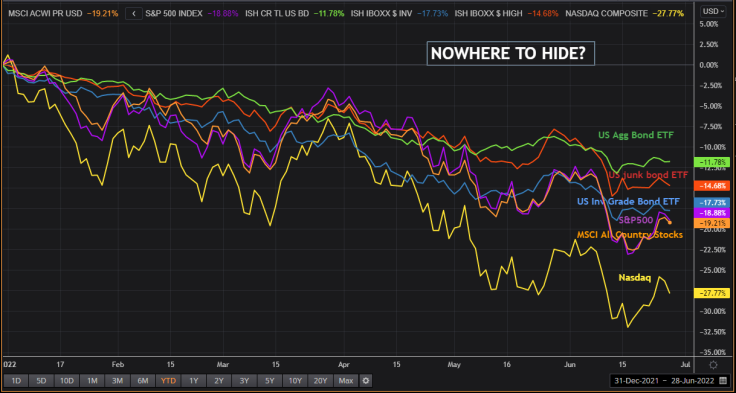The image size is (736, 393).
Task: Click the red -14.68% axis value tag
Action: [x=712, y=185]
